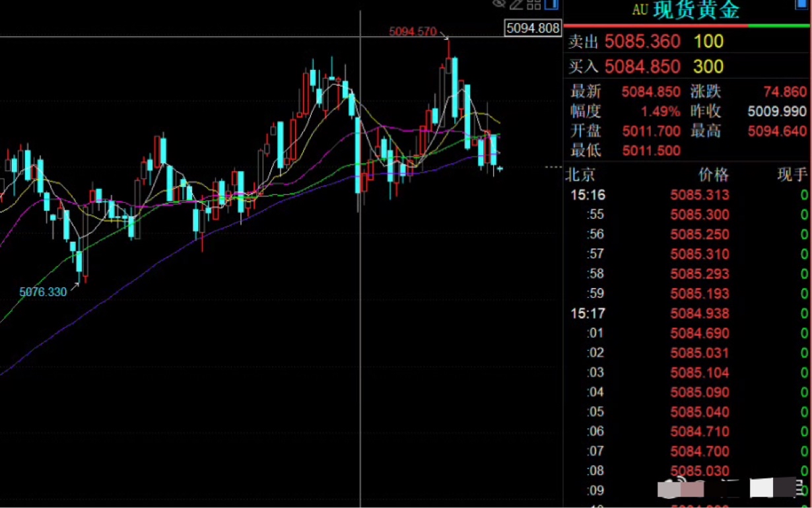The image size is (812, 508).
Task: Click the 卖出 label
Action: pos(583,42)
